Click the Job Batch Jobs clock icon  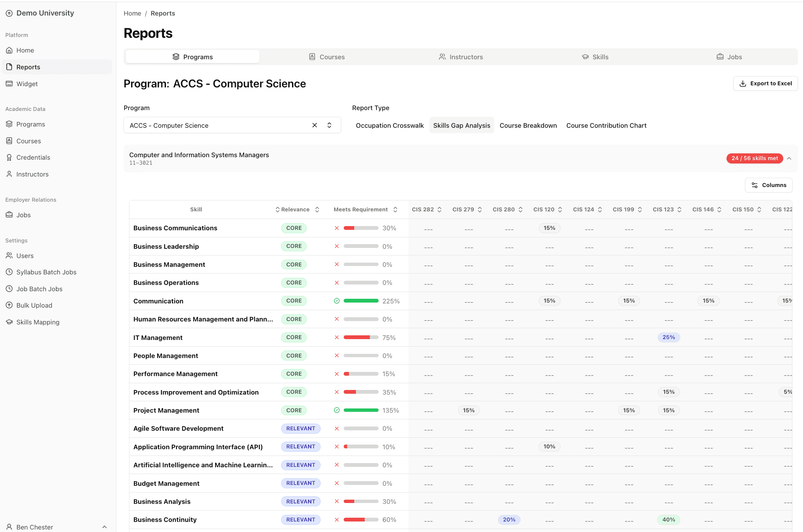pos(9,289)
